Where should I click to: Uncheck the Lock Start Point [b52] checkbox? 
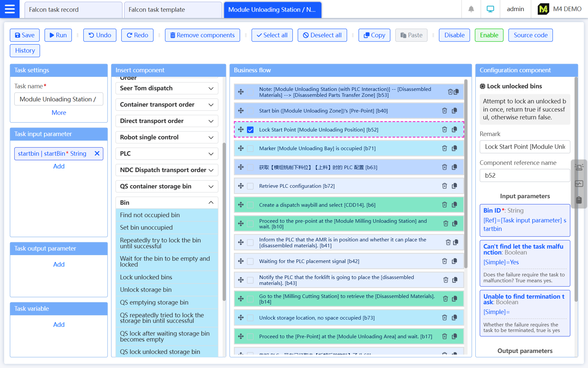250,130
